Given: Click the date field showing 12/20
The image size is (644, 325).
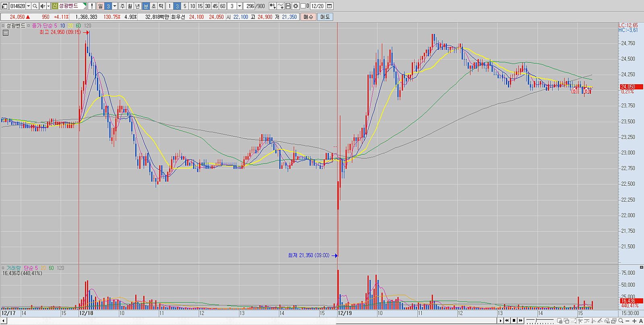Looking at the screenshot, I should 318,6.
